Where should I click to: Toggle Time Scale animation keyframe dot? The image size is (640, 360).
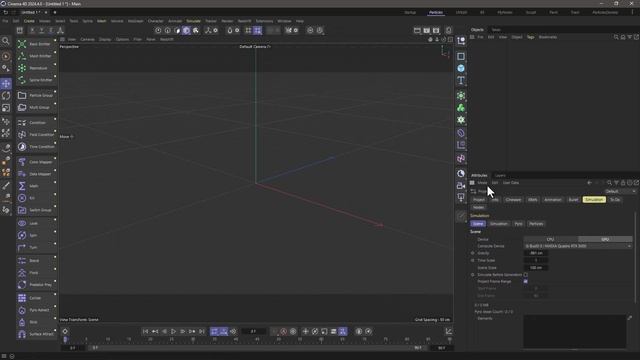click(x=473, y=260)
